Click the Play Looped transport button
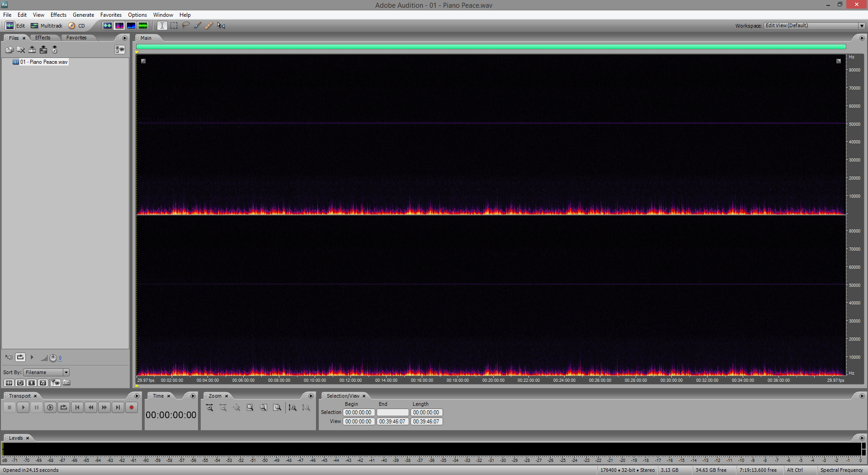 [64, 408]
